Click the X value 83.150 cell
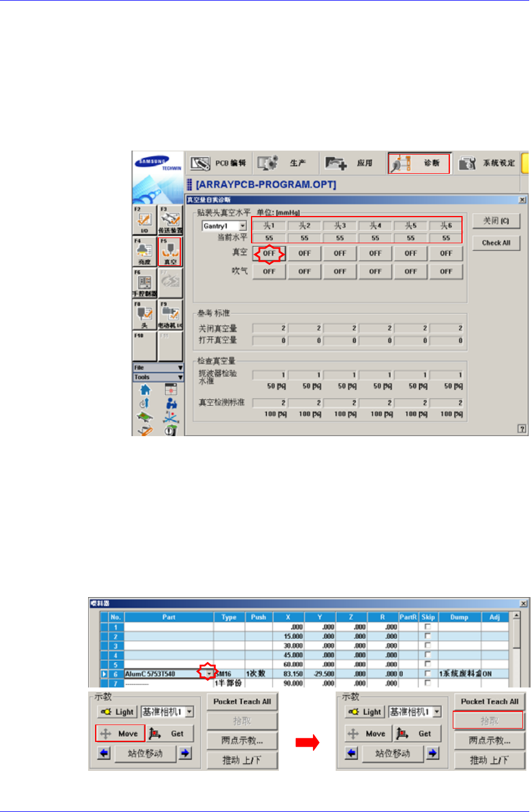Viewport: 531px width, 812px height. [x=288, y=674]
